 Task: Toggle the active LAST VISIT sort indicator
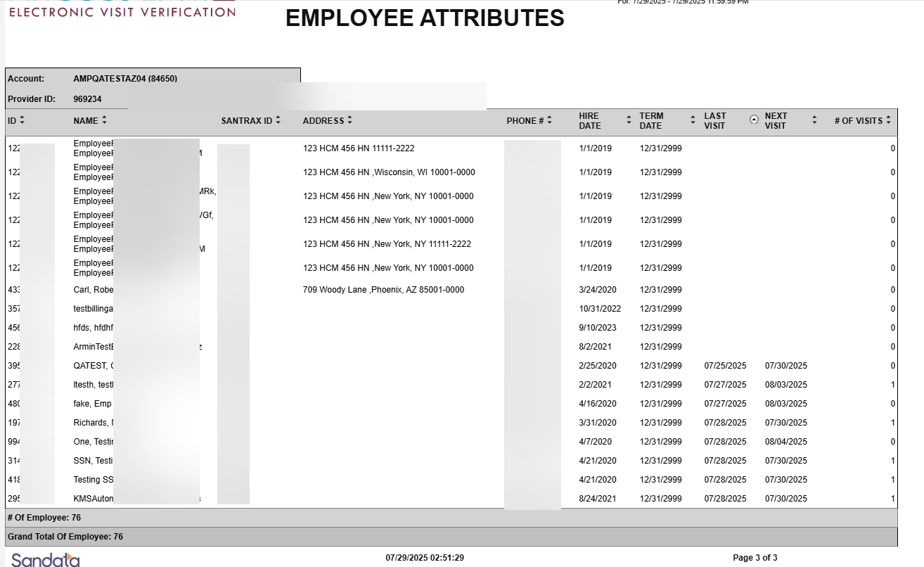click(x=754, y=120)
